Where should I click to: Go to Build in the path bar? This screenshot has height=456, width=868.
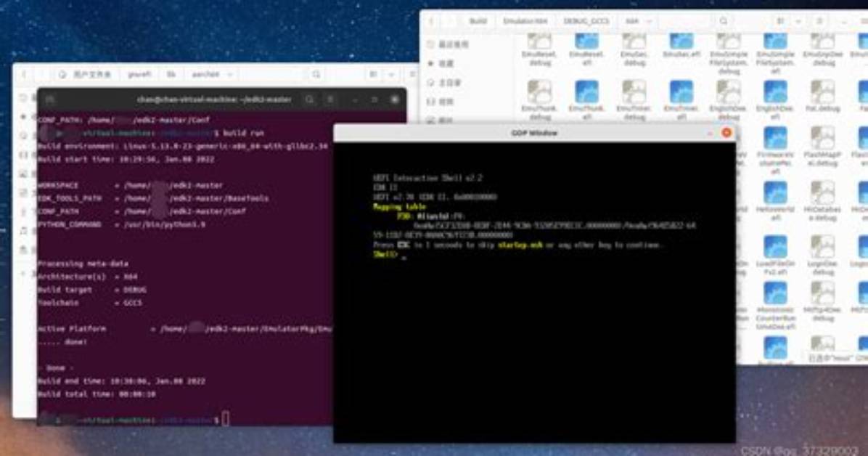pos(478,21)
